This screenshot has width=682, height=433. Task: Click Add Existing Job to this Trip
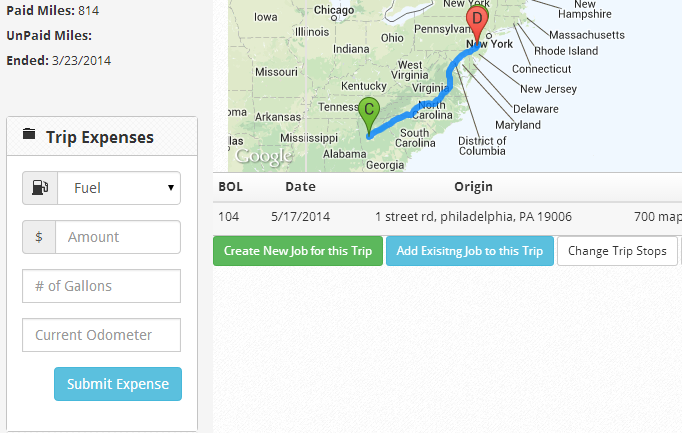click(469, 251)
